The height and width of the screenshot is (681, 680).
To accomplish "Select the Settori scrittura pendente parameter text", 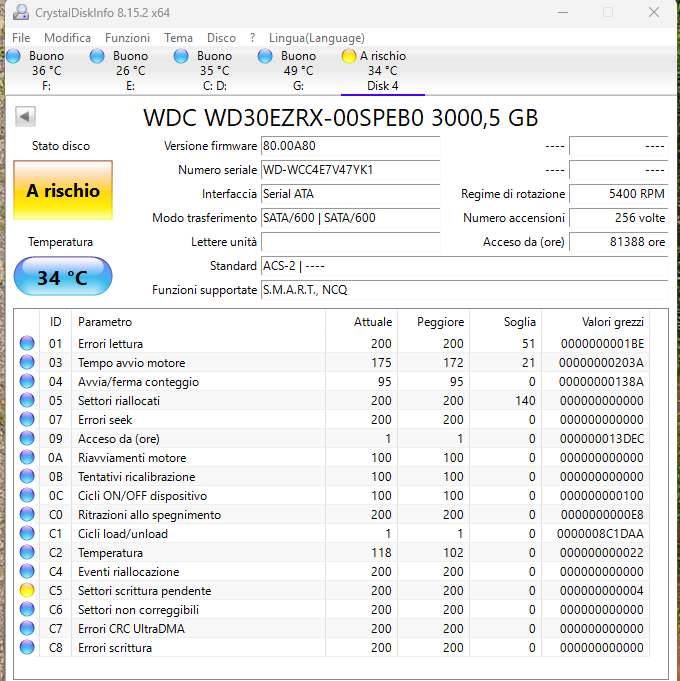I will (x=145, y=591).
